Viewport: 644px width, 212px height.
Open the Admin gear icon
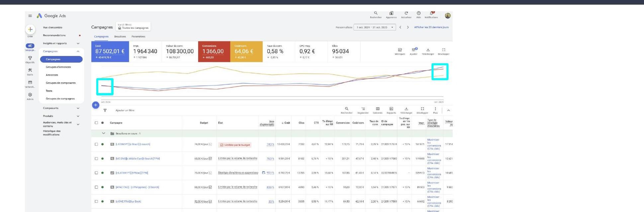point(30,95)
